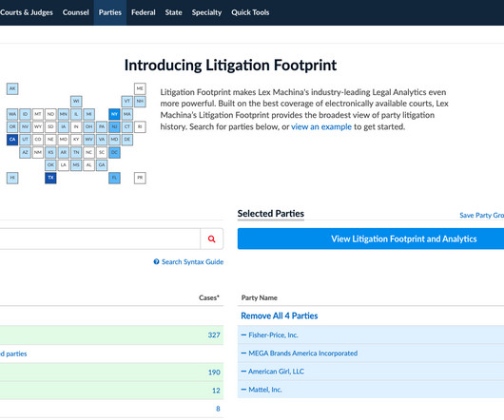Select the DC tile on map
Screen dimensions: 504x420
click(114, 152)
